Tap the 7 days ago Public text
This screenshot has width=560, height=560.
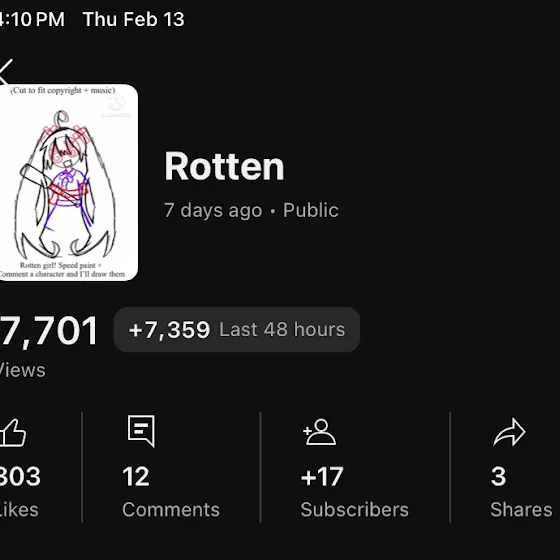(x=251, y=210)
